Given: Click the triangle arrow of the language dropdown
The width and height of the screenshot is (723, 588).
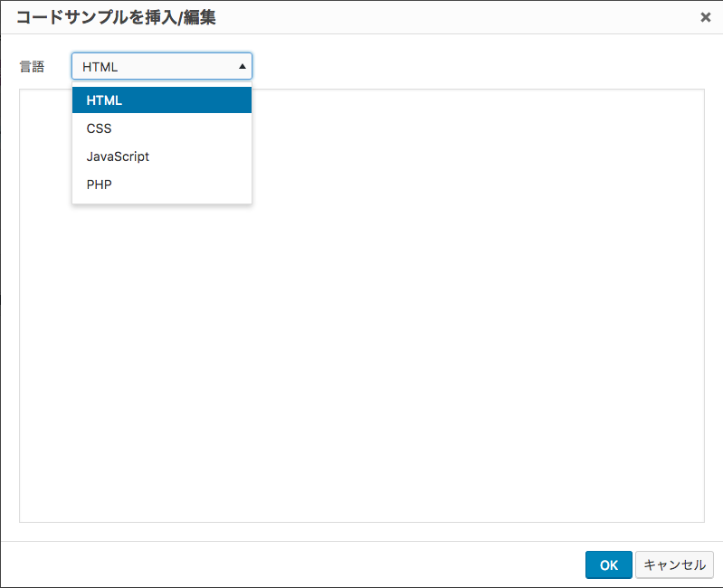Looking at the screenshot, I should 242,66.
